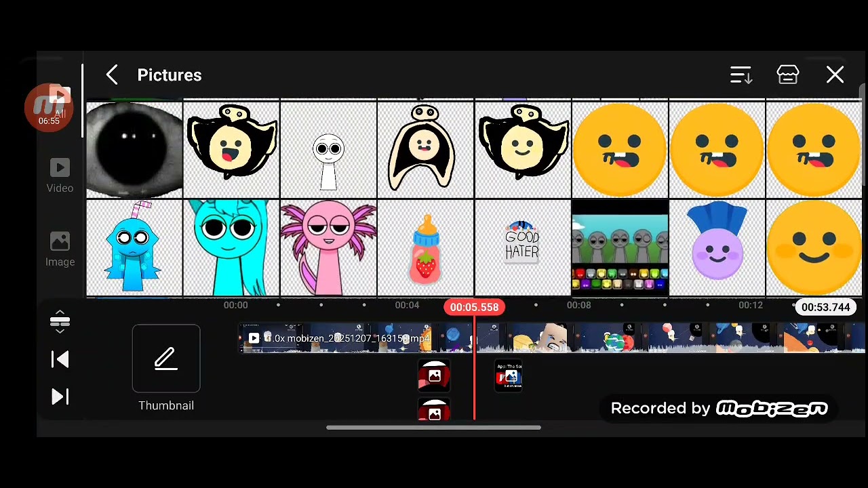Screen dimensions: 868x488
Task: Pick the blushing yellow smiley emoji
Action: pos(813,248)
